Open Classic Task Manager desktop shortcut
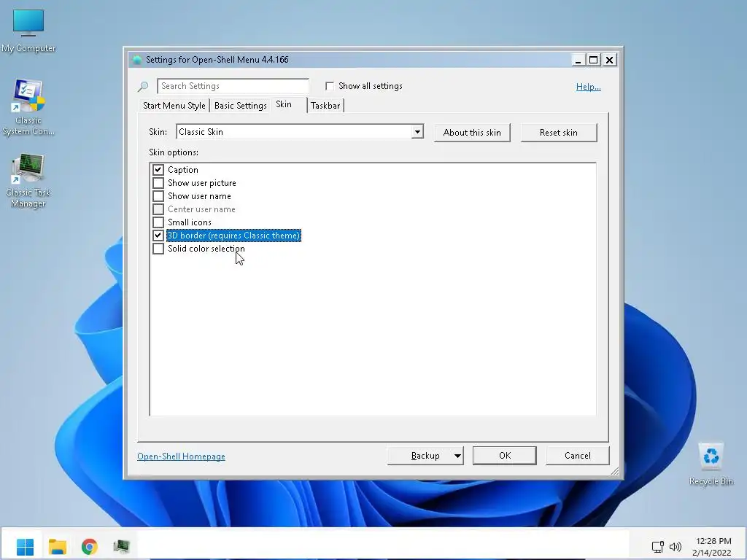The width and height of the screenshot is (747, 560). (28, 181)
